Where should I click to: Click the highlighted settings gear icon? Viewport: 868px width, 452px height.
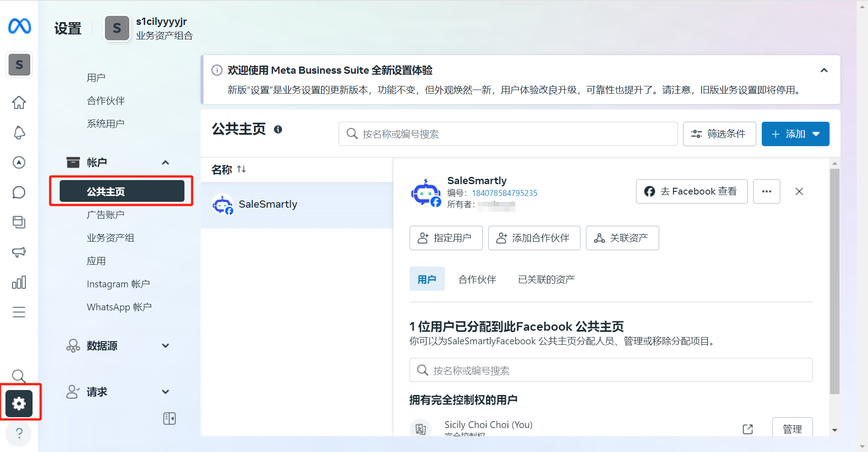tap(19, 403)
